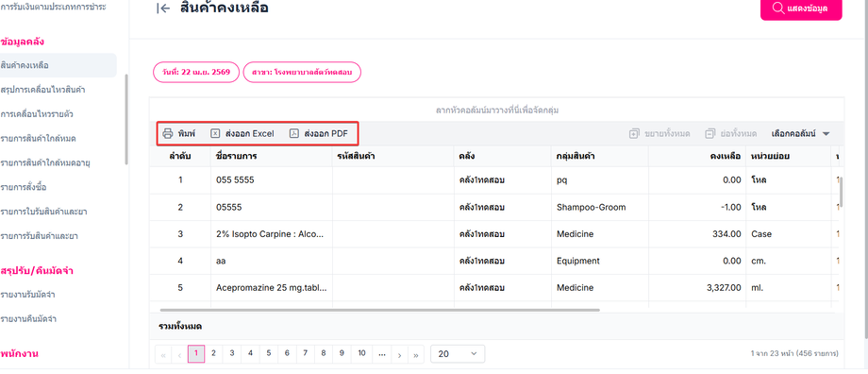Screen dimensions: 868x374
Task: Click the Shampoo-Groom group cell
Action: (599, 207)
